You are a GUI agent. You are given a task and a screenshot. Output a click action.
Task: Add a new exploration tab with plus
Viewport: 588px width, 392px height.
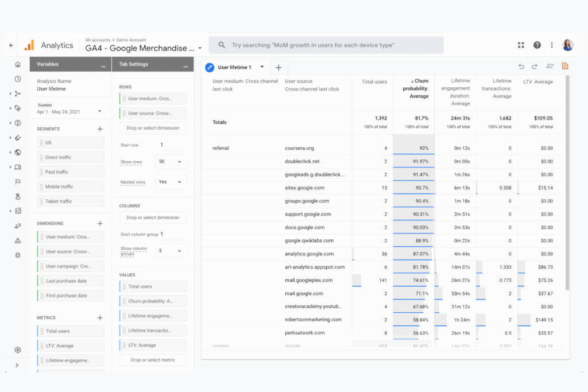point(278,68)
